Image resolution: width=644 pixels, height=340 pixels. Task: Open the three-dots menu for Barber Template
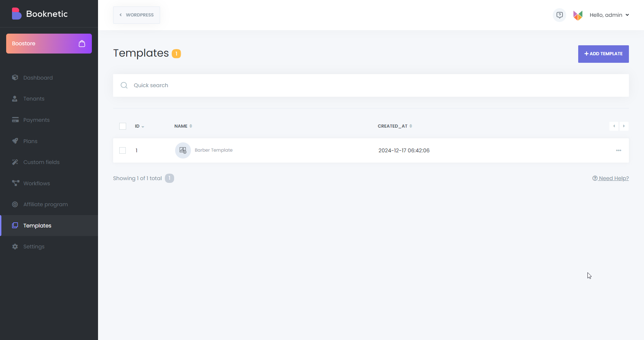click(x=619, y=150)
